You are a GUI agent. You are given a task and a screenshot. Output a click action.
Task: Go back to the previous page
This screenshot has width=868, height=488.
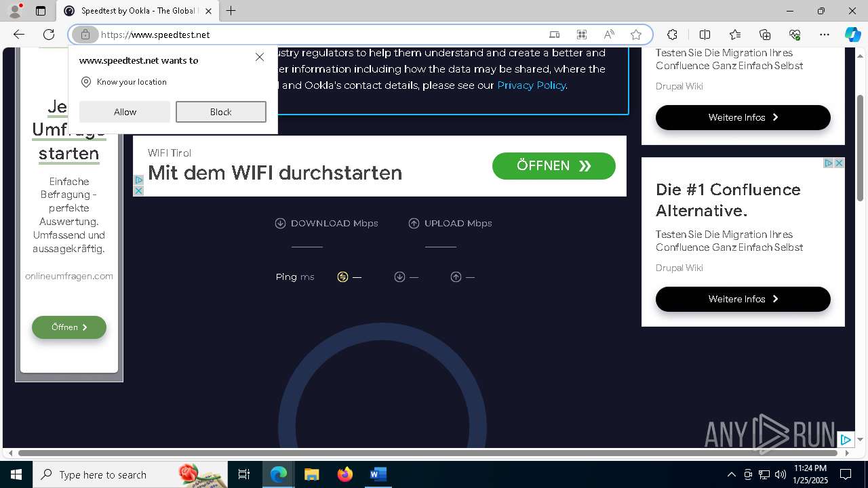[x=18, y=35]
